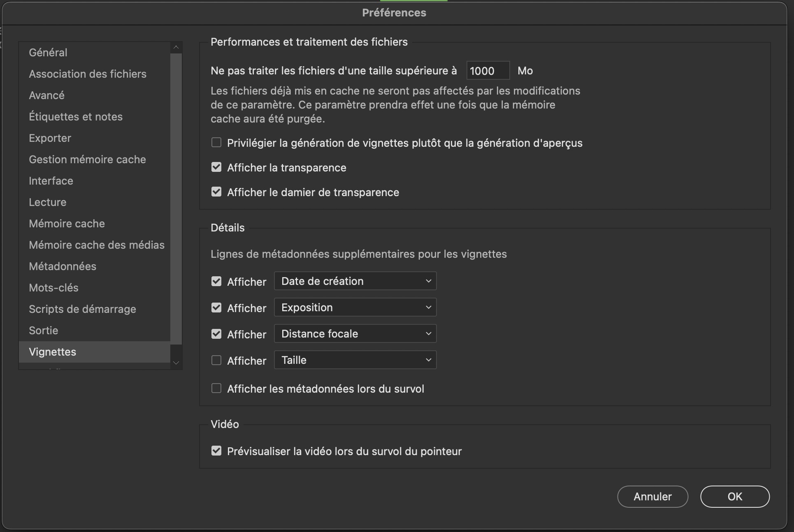Screen dimensions: 794x532
Task: Select the Général preferences category
Action: point(48,52)
